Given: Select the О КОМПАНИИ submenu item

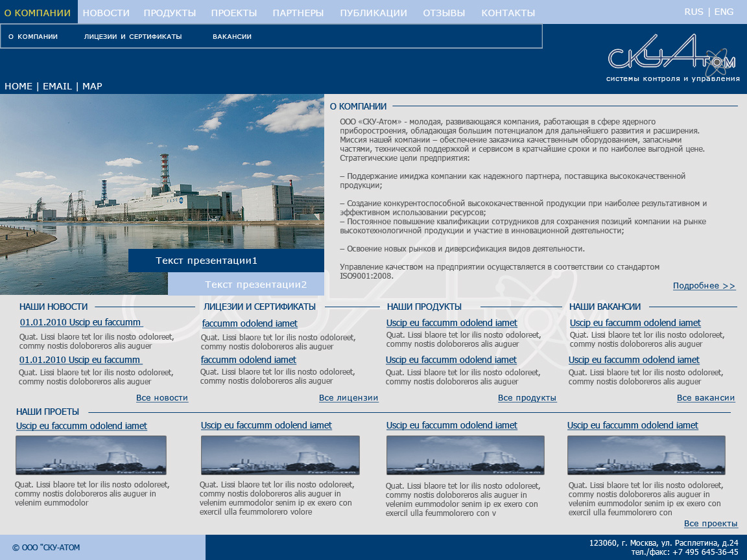Looking at the screenshot, I should 33,36.
